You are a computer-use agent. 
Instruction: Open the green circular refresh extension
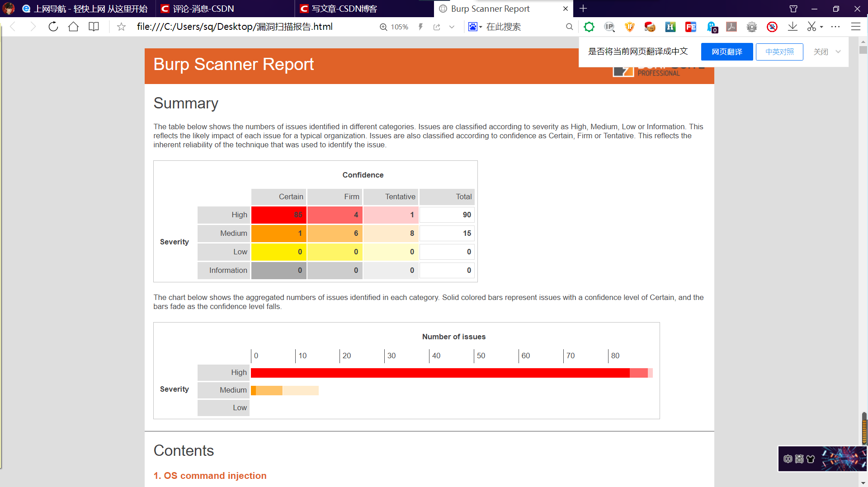click(x=589, y=27)
